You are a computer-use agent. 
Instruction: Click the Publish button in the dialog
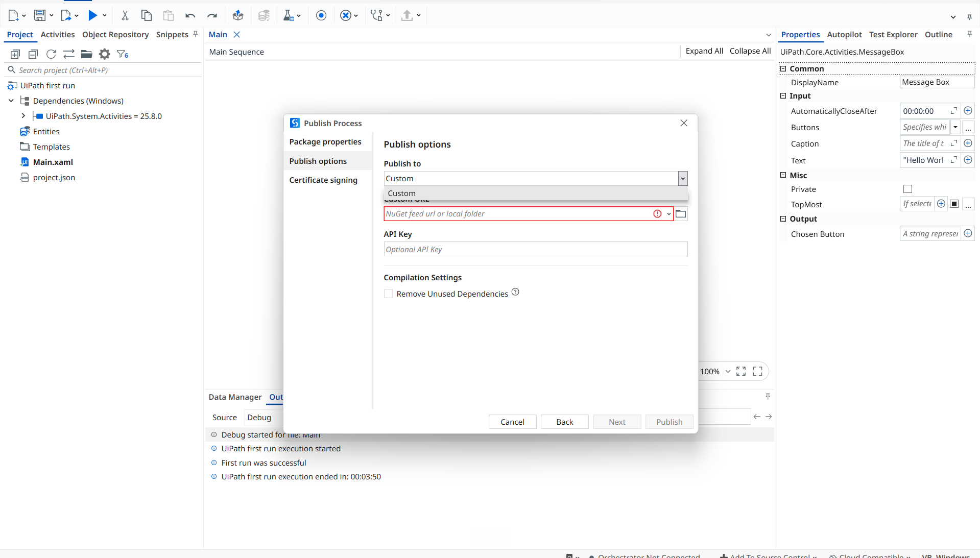[x=669, y=422]
